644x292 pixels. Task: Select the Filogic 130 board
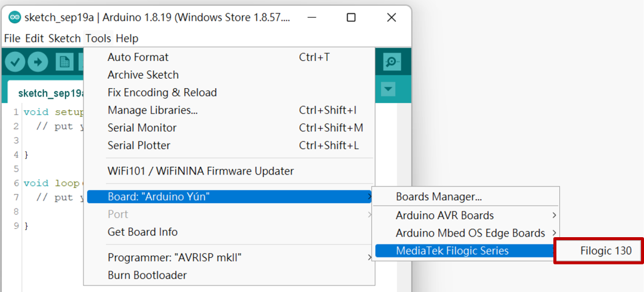pyautogui.click(x=605, y=251)
